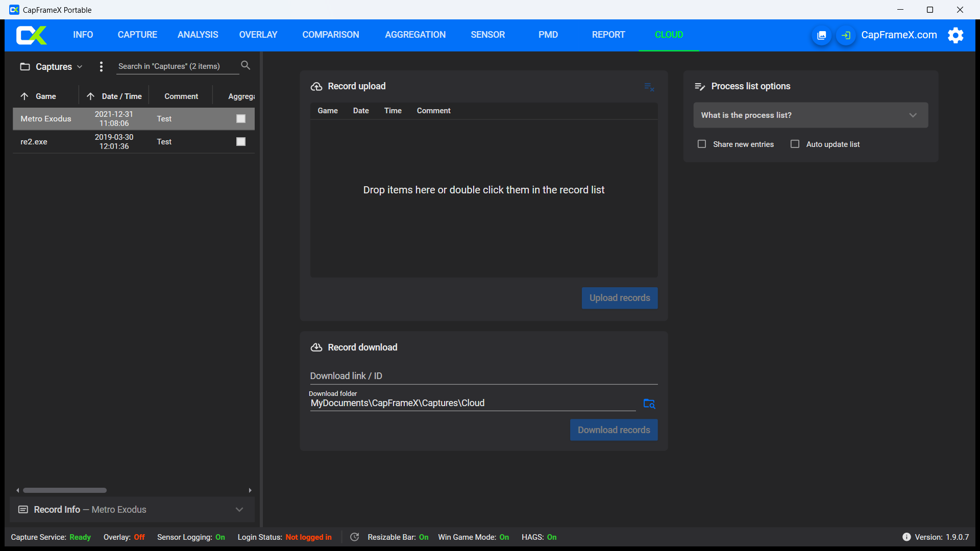Open the three-dot captures menu

tap(101, 66)
